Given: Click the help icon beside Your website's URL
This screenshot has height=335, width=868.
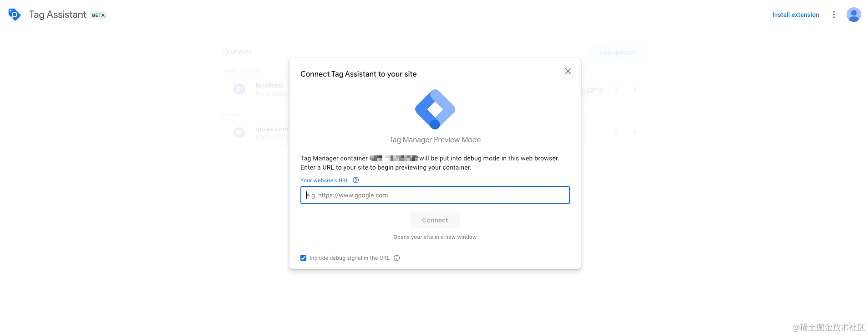Looking at the screenshot, I should pyautogui.click(x=356, y=180).
